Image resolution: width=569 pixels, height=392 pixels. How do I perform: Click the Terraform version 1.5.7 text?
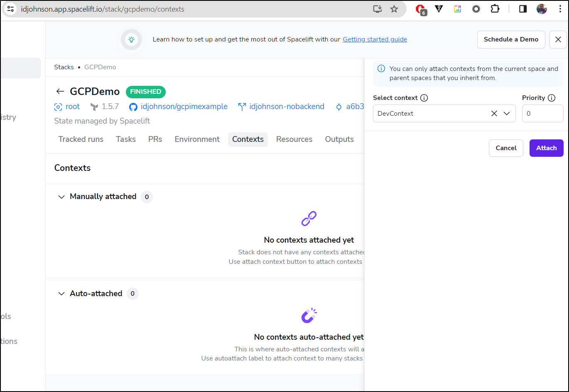110,107
